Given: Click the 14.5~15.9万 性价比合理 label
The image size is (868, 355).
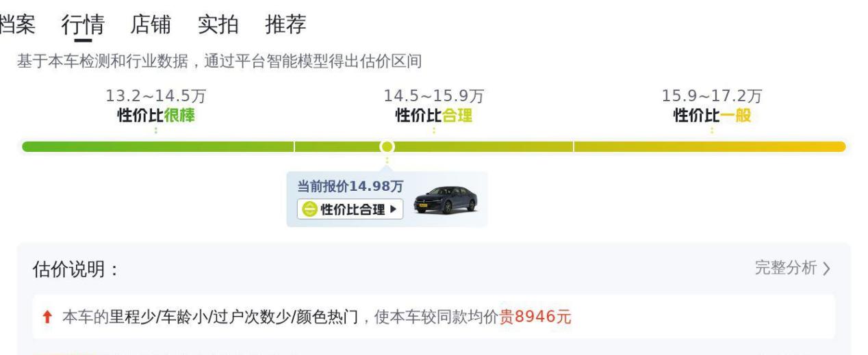Looking at the screenshot, I should 434,106.
